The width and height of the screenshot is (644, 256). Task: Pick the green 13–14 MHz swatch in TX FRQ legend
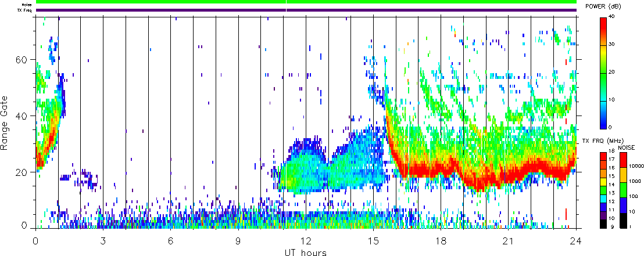pos(603,189)
